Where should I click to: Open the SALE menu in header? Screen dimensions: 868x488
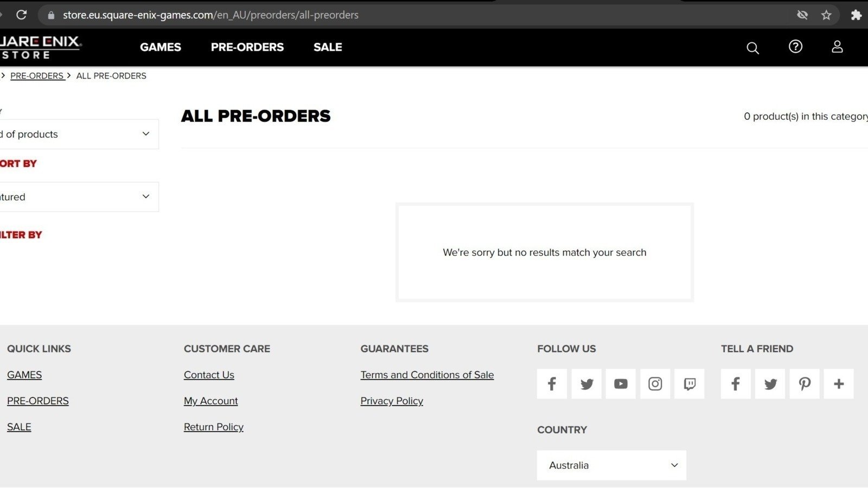pyautogui.click(x=328, y=47)
